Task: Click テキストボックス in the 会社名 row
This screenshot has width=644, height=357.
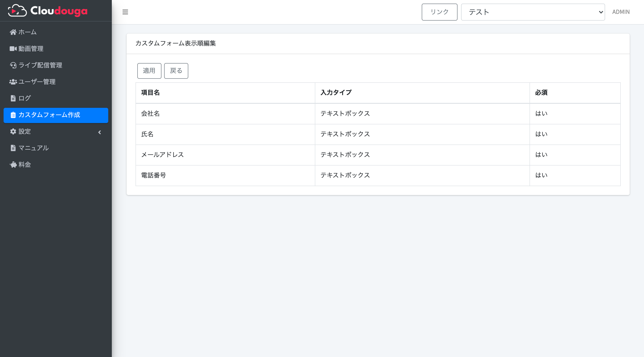Action: click(345, 113)
